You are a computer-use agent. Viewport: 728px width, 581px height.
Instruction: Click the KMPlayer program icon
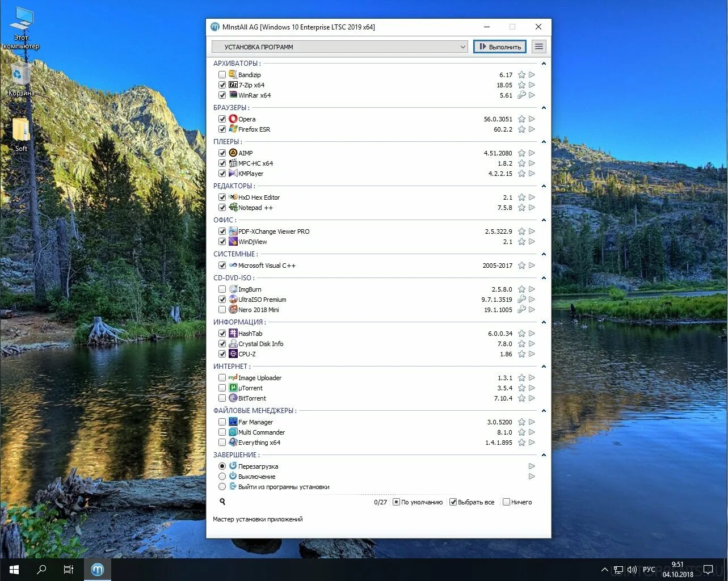pos(233,174)
